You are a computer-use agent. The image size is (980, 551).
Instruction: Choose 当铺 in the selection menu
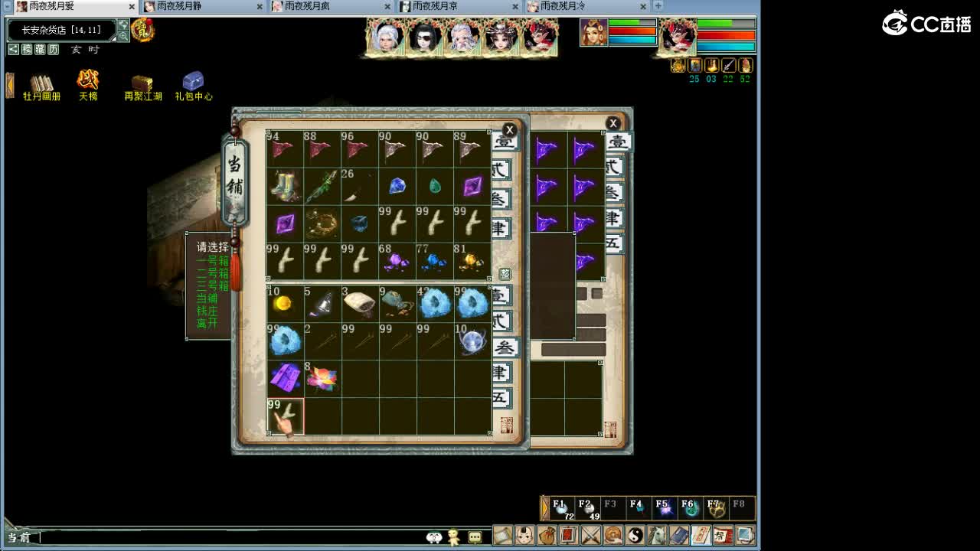click(207, 298)
